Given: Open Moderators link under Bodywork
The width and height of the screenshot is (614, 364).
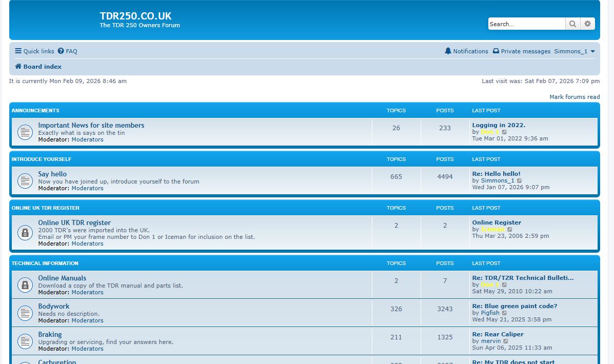Looking at the screenshot, I should (x=87, y=320).
